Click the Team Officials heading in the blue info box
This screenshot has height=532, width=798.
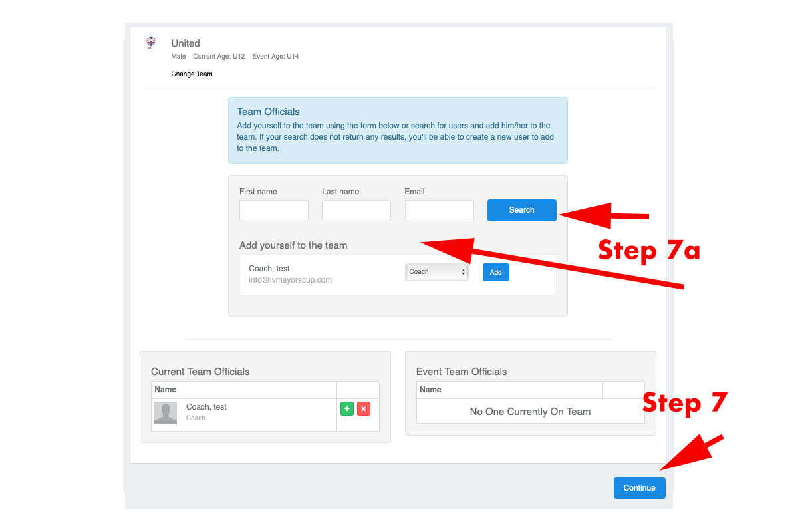(x=268, y=112)
